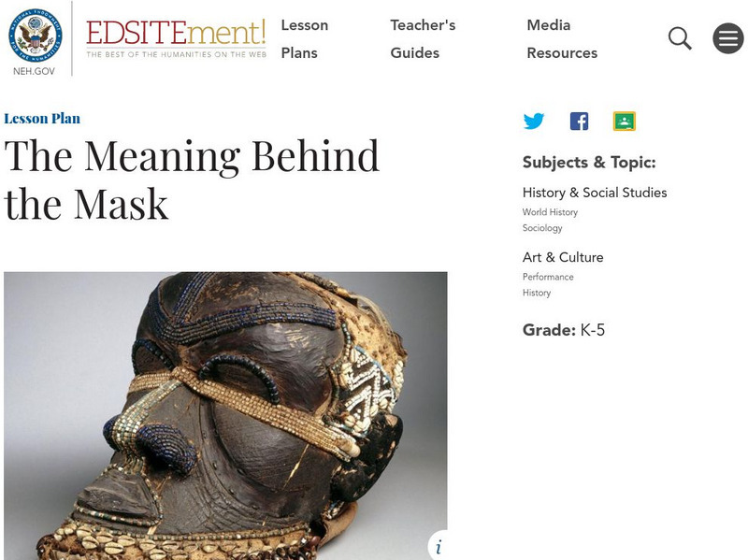Follow the Sociology topic link
This screenshot has height=560, width=748.
pyautogui.click(x=542, y=228)
